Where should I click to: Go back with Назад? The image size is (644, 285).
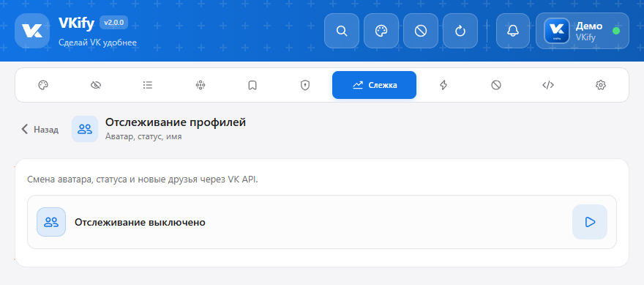tap(40, 129)
